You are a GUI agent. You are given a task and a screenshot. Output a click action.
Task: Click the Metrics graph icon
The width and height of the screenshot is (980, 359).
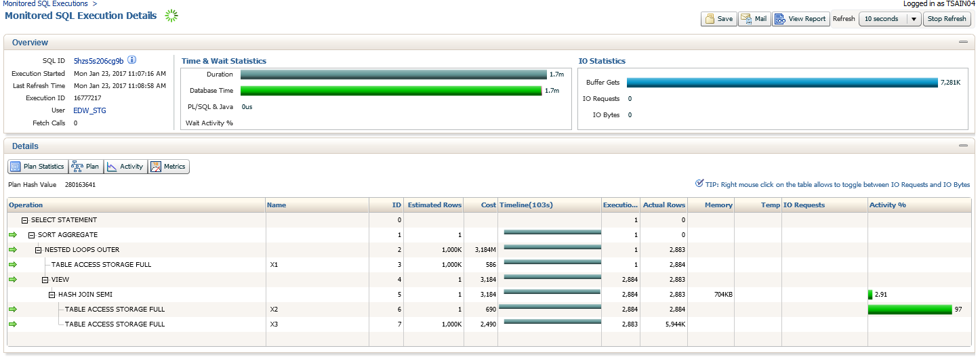(156, 167)
